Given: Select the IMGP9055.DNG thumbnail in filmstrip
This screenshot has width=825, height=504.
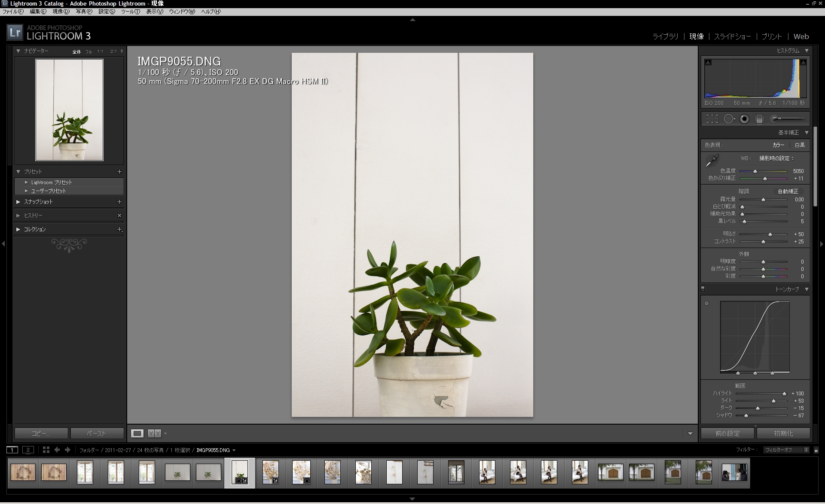Looking at the screenshot, I should (239, 472).
